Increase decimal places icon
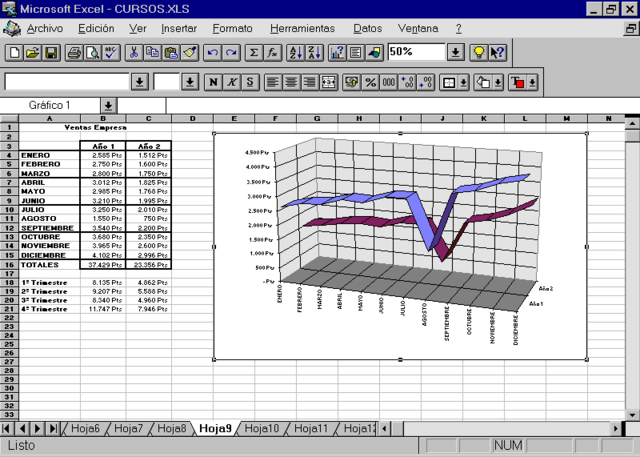Image resolution: width=640 pixels, height=457 pixels. (x=407, y=82)
